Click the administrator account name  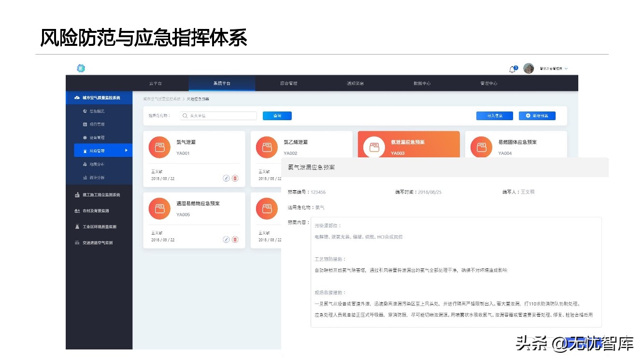pyautogui.click(x=551, y=69)
